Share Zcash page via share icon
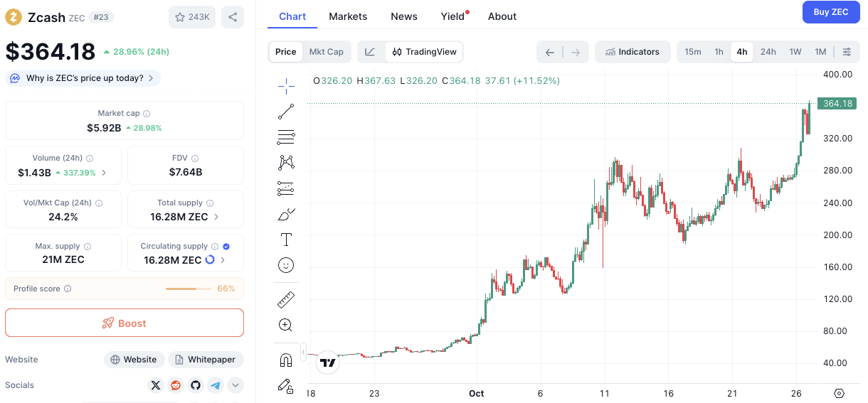This screenshot has height=403, width=868. click(x=233, y=17)
